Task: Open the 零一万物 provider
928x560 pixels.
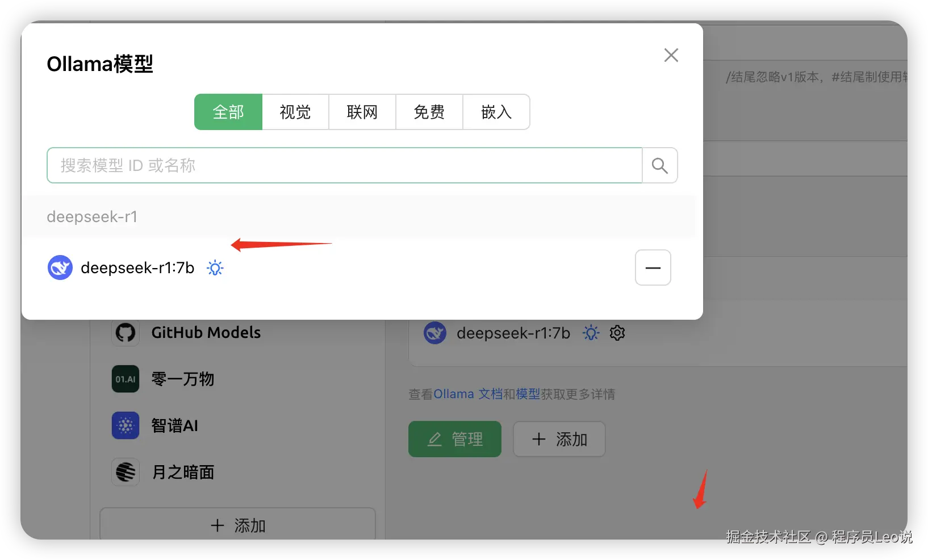Action: (x=183, y=379)
